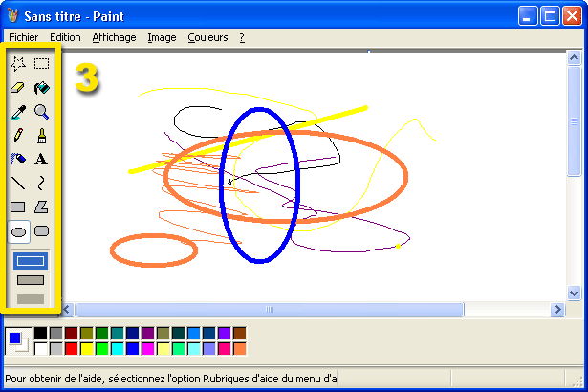Open the Affichage menu
Image resolution: width=588 pixels, height=392 pixels.
114,37
